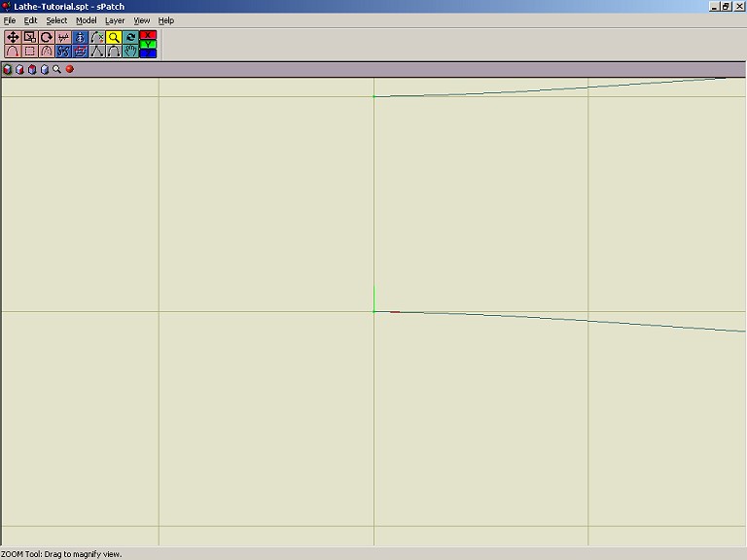Click the pink dashed-arch group select tool
Viewport: 747px width, 560px height.
[x=47, y=51]
